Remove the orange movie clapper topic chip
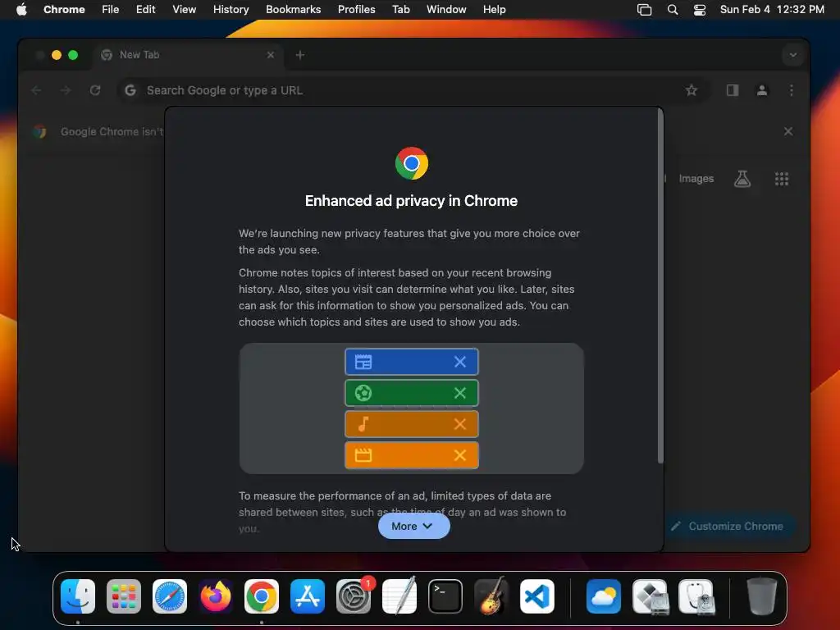This screenshot has height=630, width=840. [x=459, y=455]
